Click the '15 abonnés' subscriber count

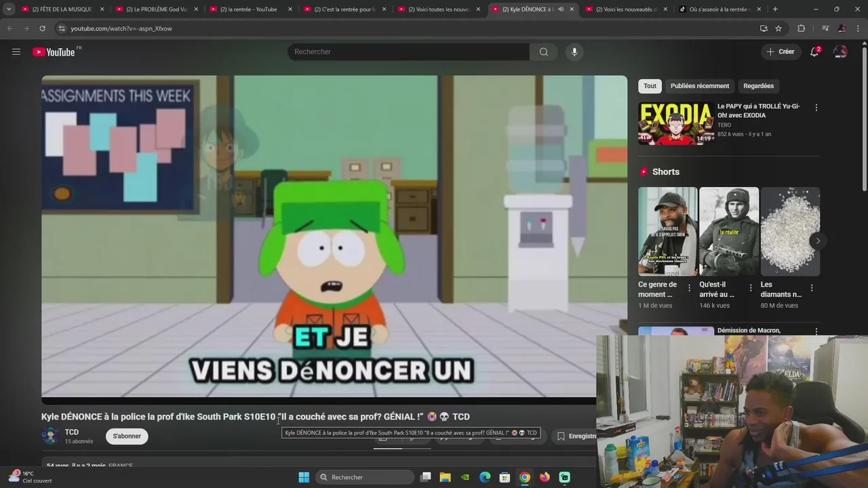79,441
